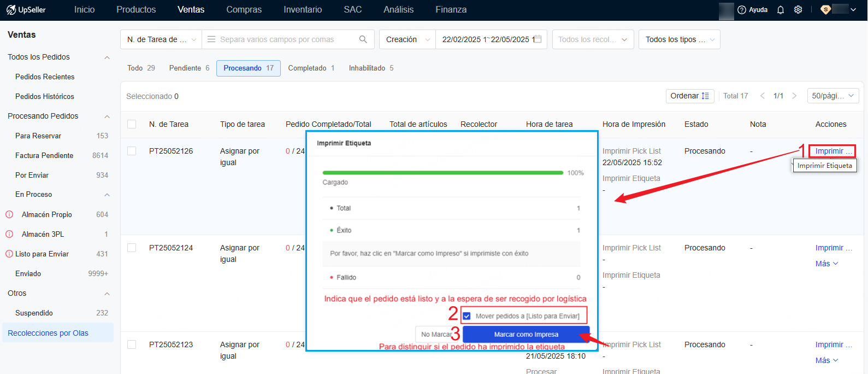Viewport: 868px width, 374px height.
Task: Switch to the Todo tab
Action: pyautogui.click(x=141, y=68)
